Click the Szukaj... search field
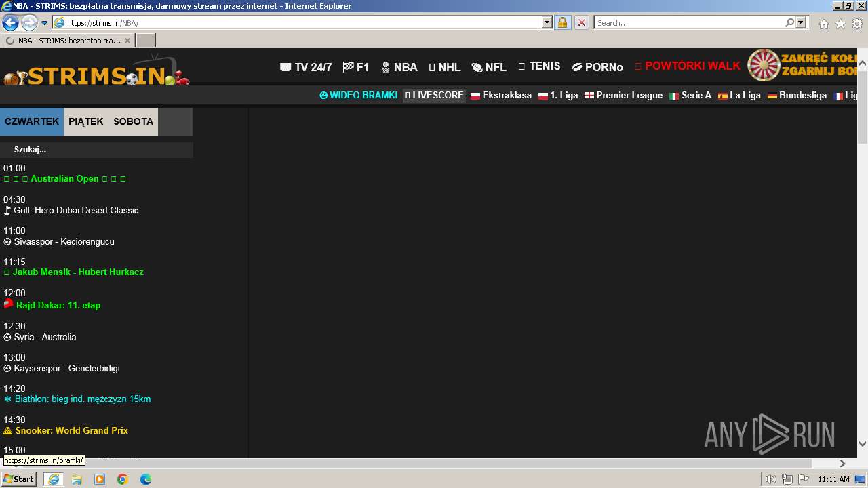Image resolution: width=868 pixels, height=488 pixels. coord(96,150)
